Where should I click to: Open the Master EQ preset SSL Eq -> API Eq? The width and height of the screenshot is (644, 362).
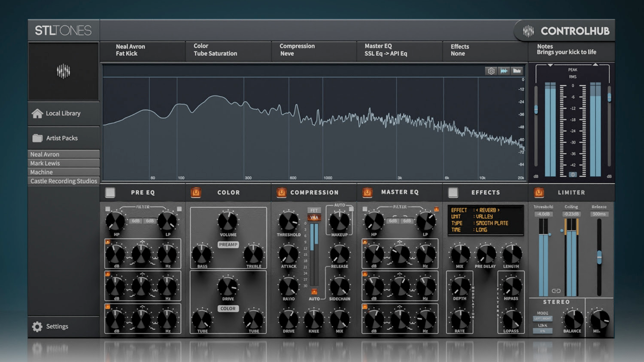pyautogui.click(x=399, y=50)
